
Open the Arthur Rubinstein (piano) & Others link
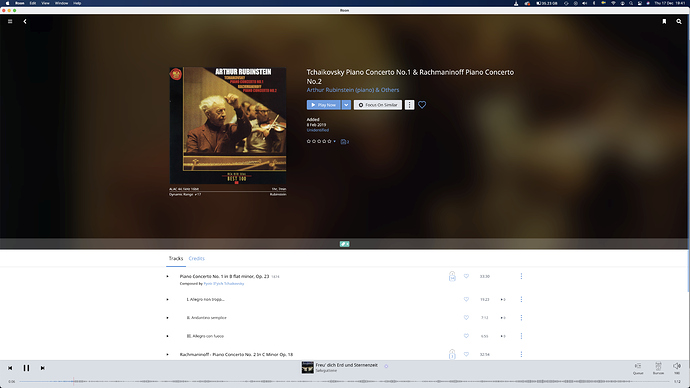pos(353,90)
